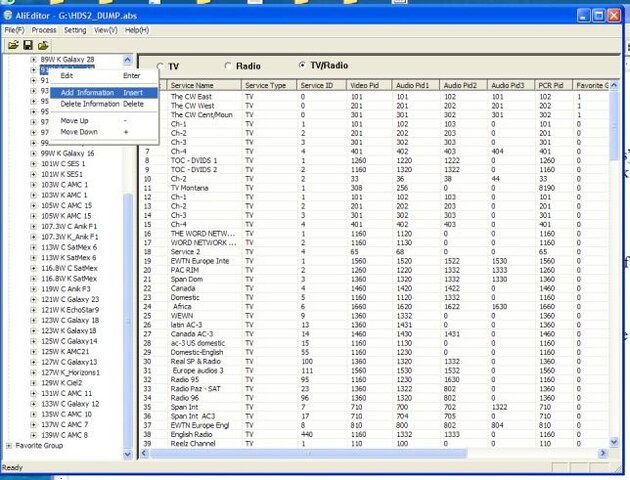This screenshot has width=630, height=480.
Task: Select The CW East service row
Action: coord(374,96)
